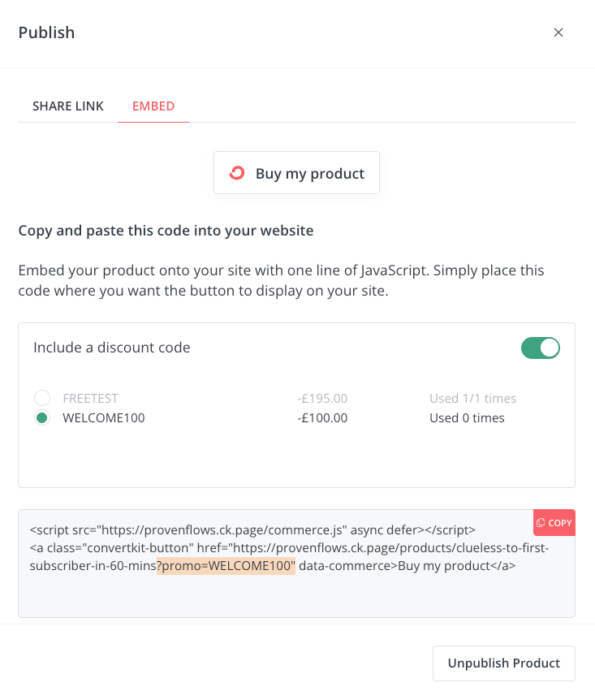Click the FREETEST discount label

(x=90, y=398)
